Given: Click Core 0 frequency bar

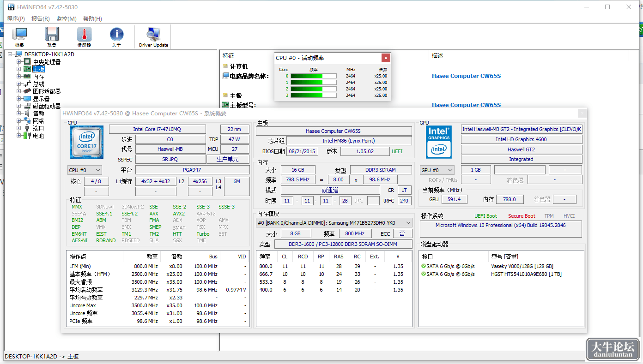Looking at the screenshot, I should coord(313,76).
